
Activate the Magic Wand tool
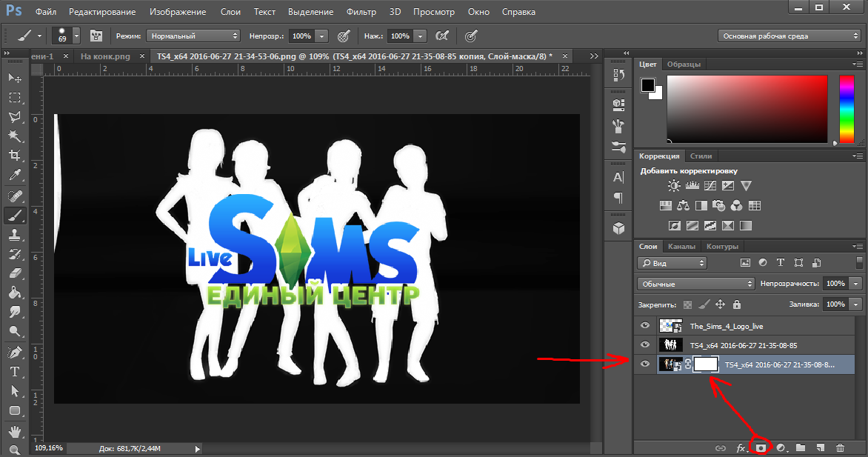15,136
